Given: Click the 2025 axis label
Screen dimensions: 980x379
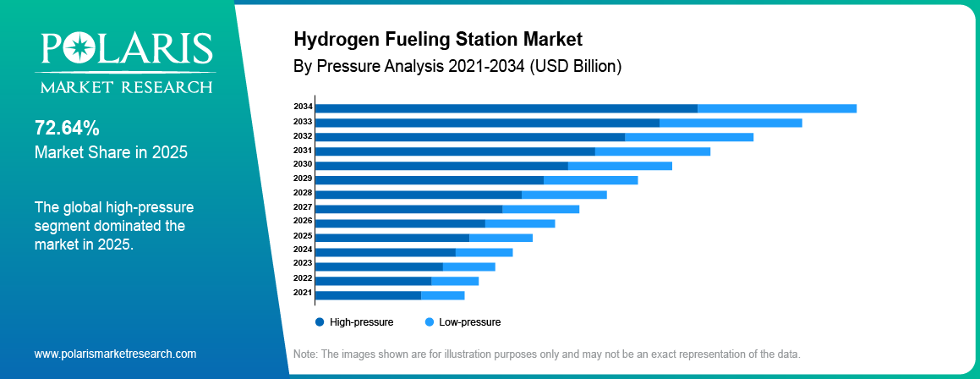Looking at the screenshot, I should [303, 236].
